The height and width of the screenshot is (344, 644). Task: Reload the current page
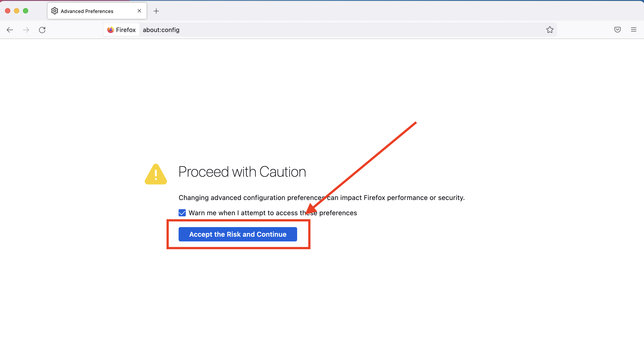click(x=42, y=30)
